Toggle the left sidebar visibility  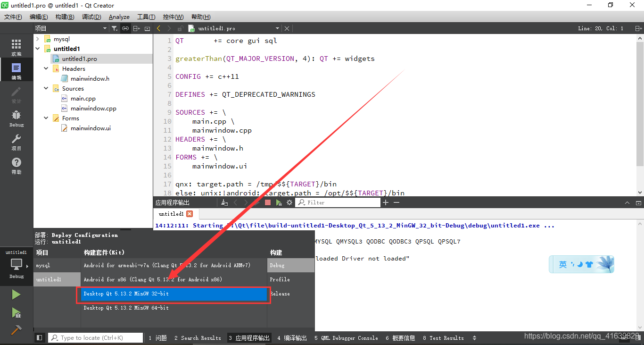point(40,338)
